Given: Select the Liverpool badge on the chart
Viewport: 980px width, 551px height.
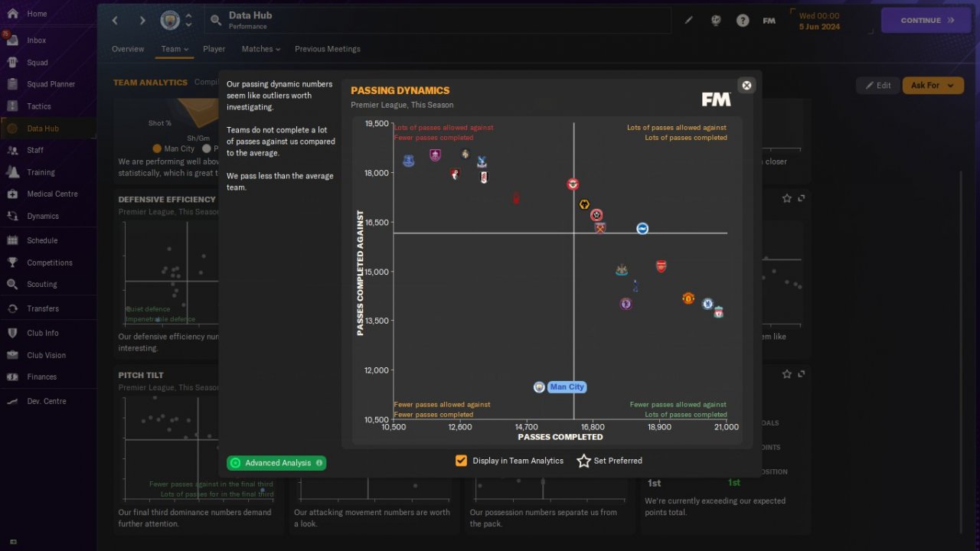Looking at the screenshot, I should [718, 312].
